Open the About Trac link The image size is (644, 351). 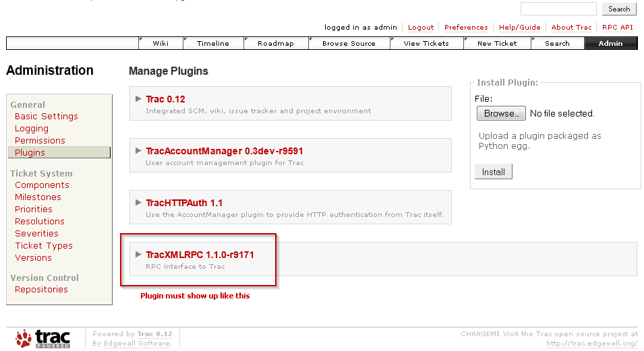pos(571,27)
